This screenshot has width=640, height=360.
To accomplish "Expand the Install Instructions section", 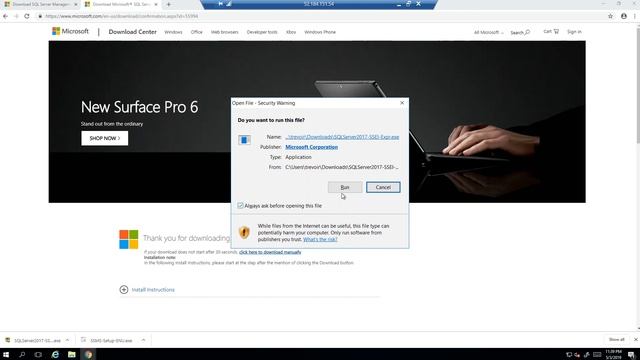I will tap(124, 289).
